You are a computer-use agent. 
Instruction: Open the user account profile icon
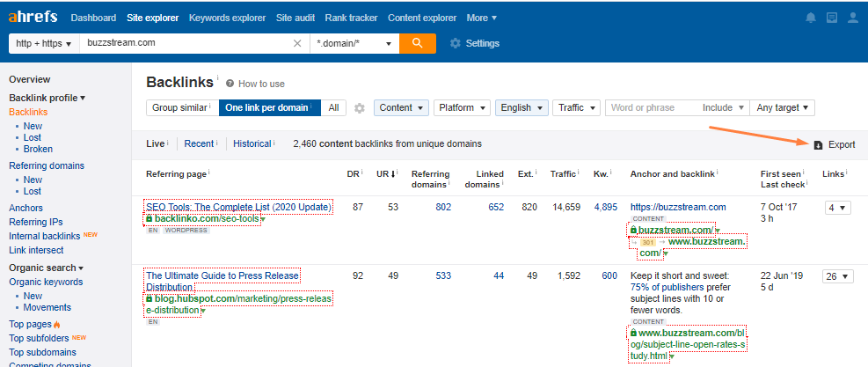tap(853, 18)
